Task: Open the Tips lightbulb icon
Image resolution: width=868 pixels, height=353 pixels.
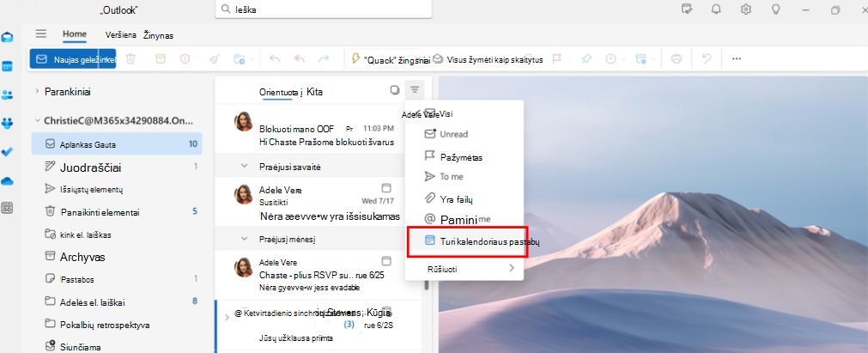Action: tap(776, 9)
